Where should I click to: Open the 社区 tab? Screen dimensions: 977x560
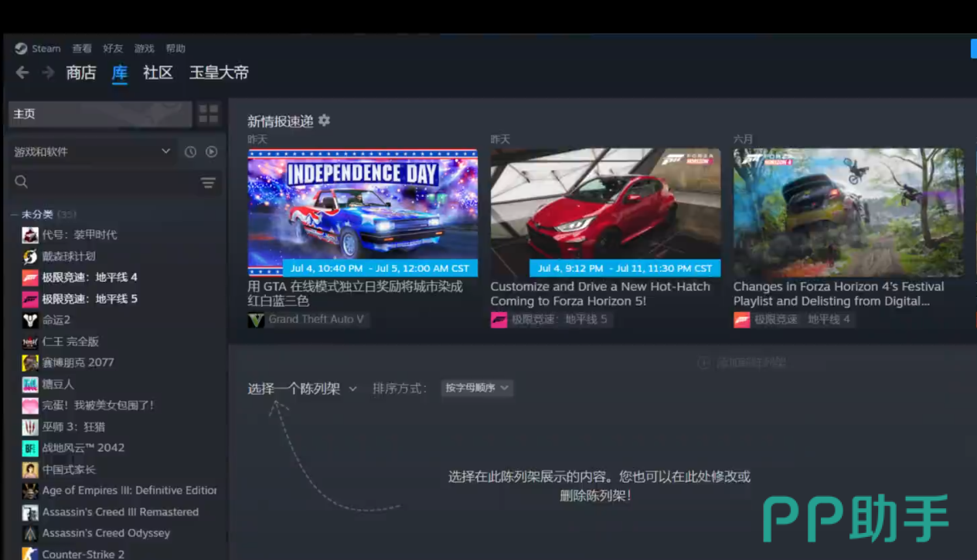tap(158, 73)
